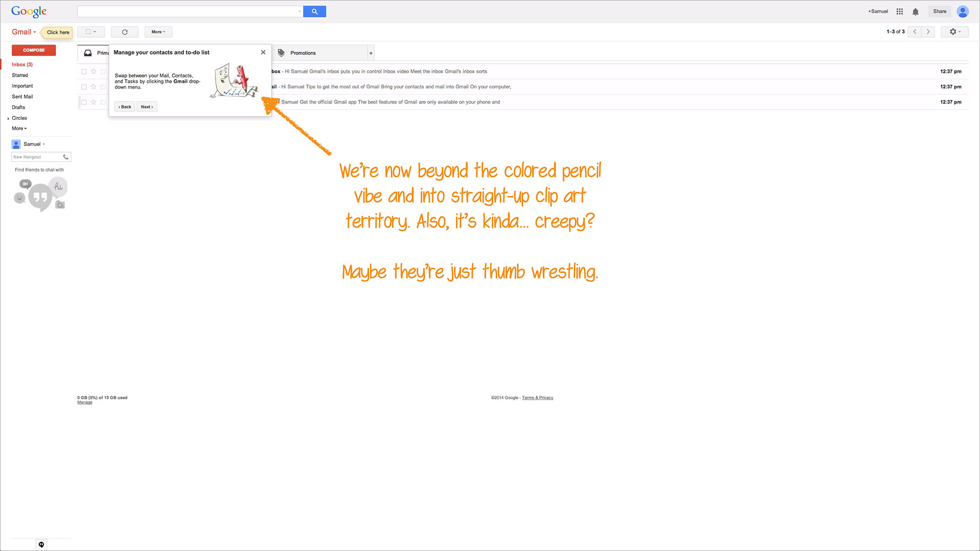Select the second email's checkbox
The height and width of the screenshot is (551, 980).
(84, 87)
